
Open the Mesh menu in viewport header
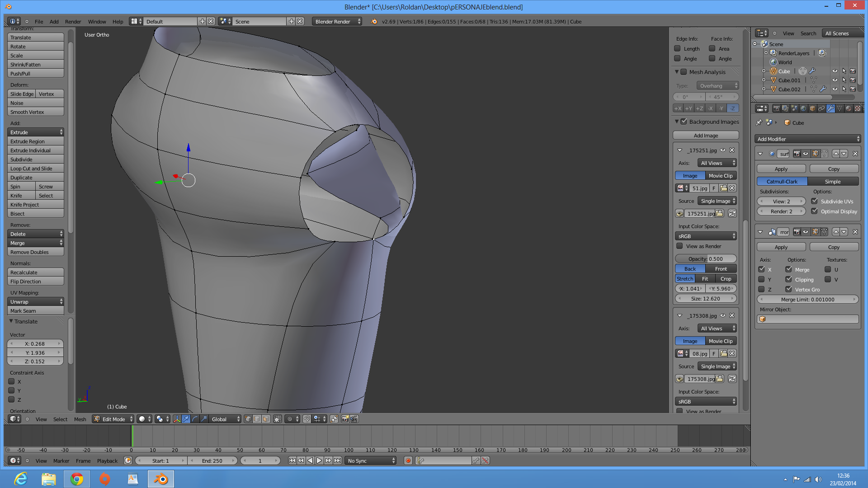80,419
